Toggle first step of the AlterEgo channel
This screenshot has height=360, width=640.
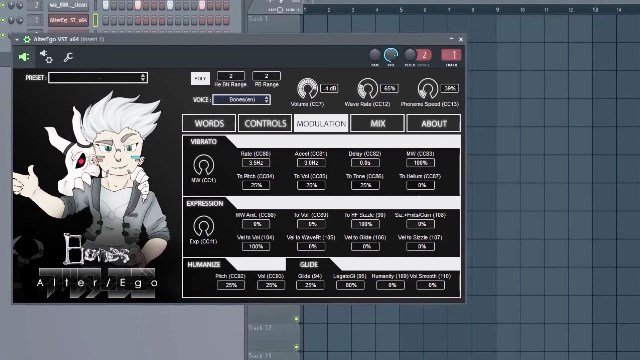(106, 20)
